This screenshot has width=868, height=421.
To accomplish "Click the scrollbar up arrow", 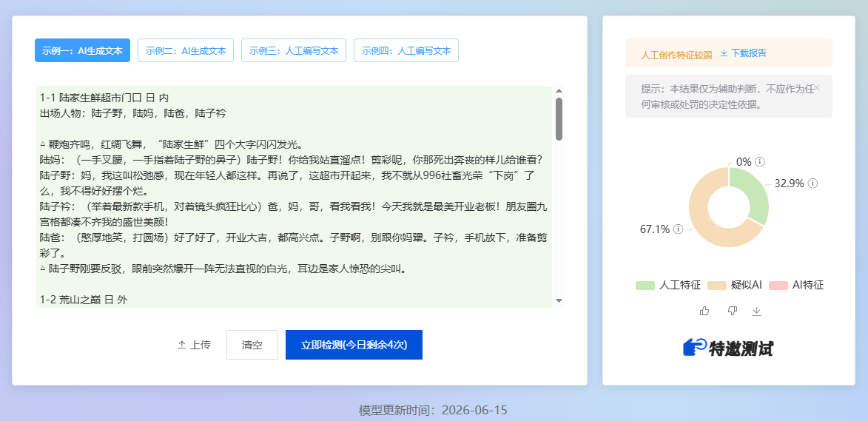I will click(x=559, y=91).
